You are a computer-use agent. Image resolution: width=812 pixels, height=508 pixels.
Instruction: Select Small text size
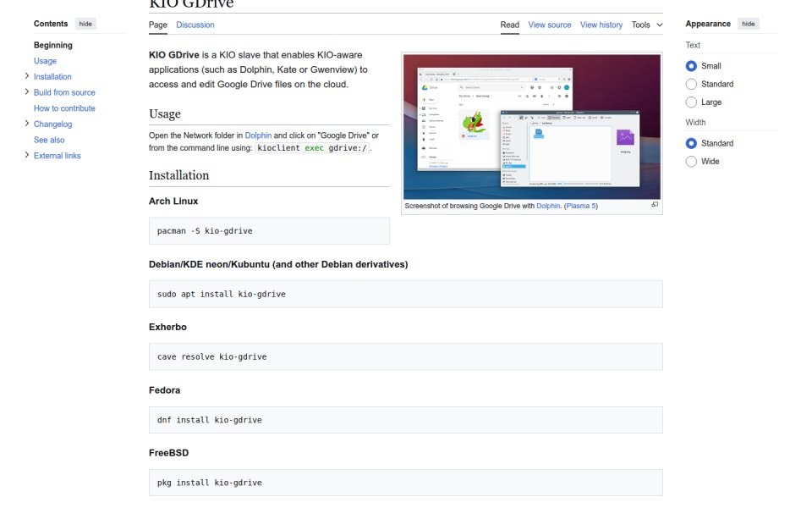[691, 66]
